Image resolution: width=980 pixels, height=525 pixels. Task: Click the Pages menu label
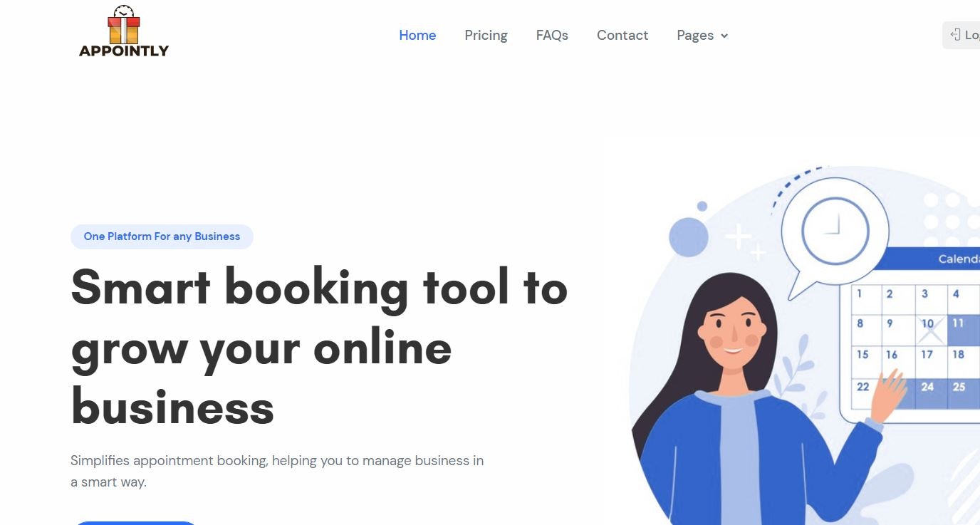click(695, 35)
